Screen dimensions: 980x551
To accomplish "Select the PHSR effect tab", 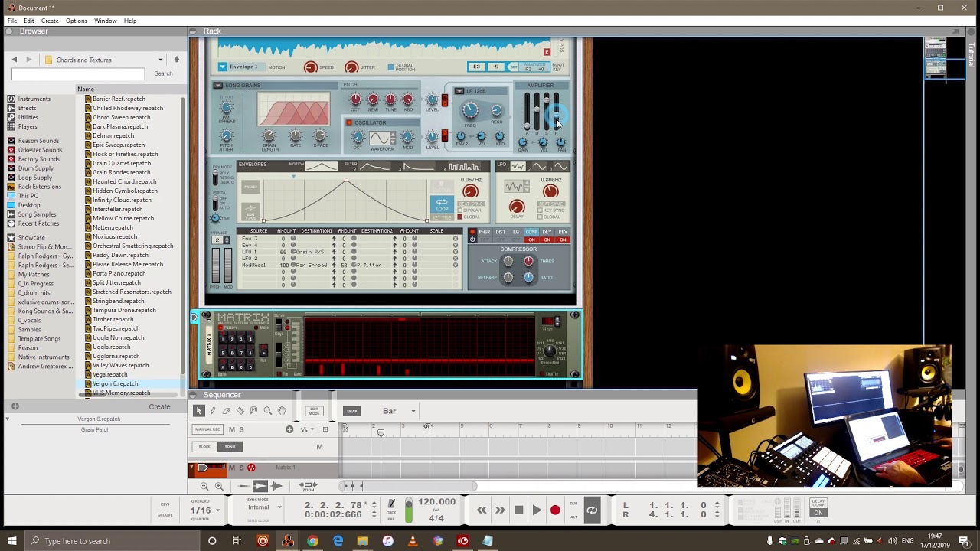I will tap(485, 232).
